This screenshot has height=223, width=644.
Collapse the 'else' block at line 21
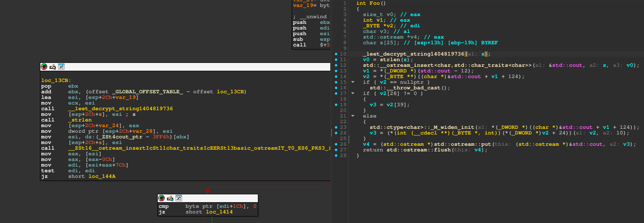click(353, 116)
